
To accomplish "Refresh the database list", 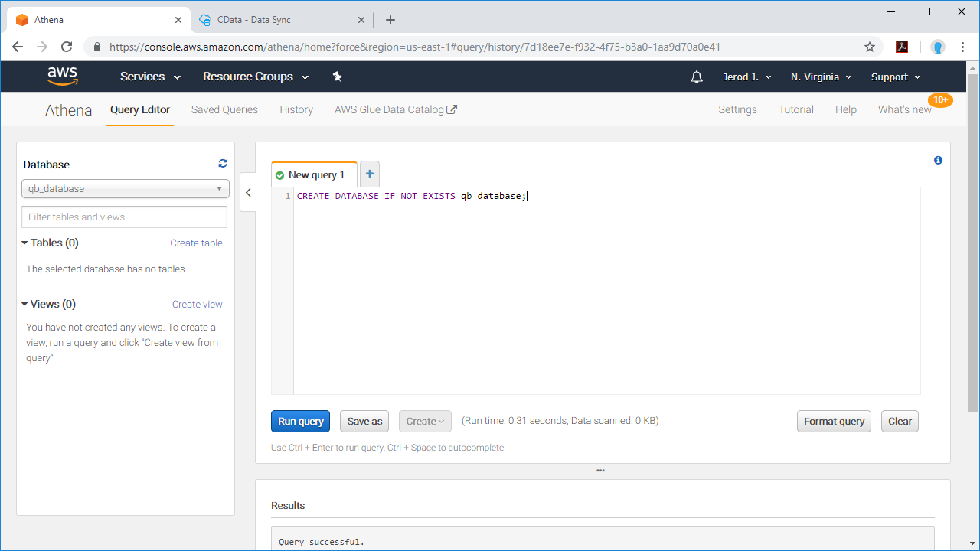I will click(223, 163).
